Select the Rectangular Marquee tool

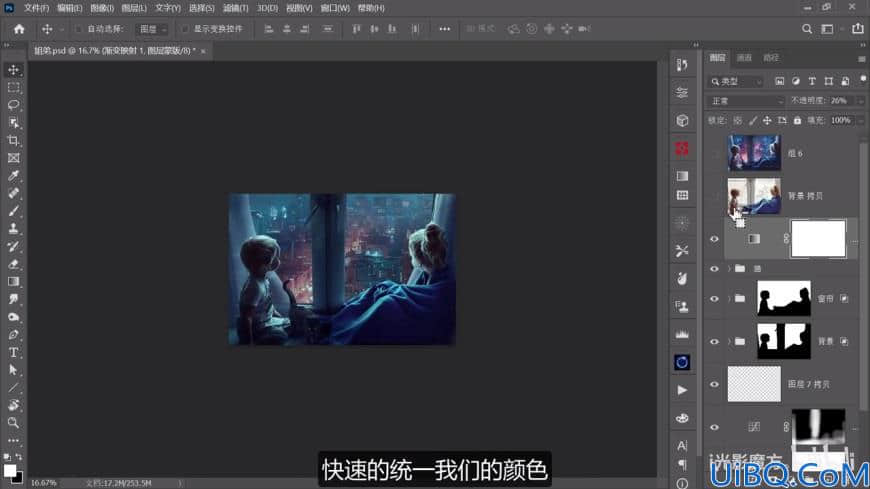[x=13, y=88]
